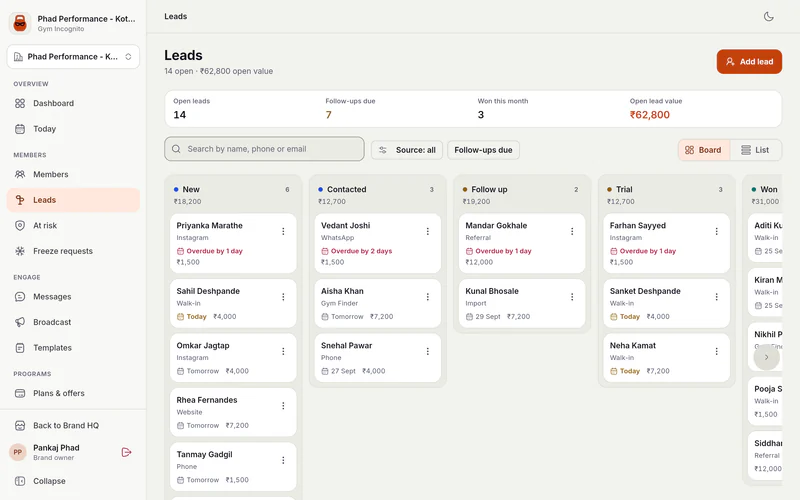
Task: Go to the Today page
Action: (x=73, y=129)
